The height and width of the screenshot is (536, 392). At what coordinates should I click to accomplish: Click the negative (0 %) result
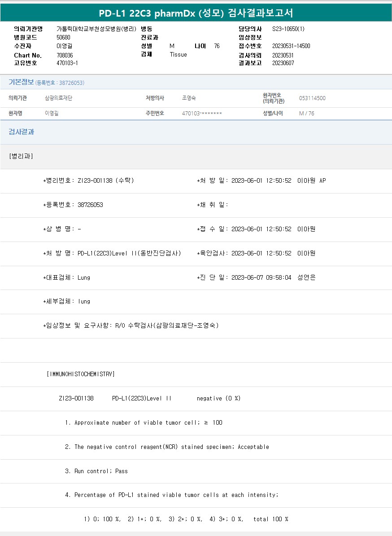218,398
